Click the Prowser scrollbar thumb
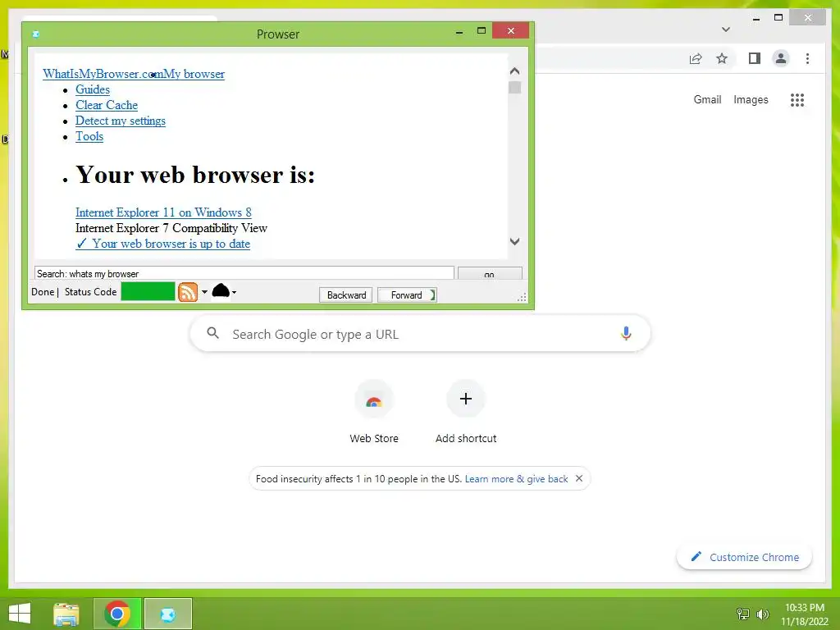Image resolution: width=840 pixels, height=630 pixels. pyautogui.click(x=515, y=87)
